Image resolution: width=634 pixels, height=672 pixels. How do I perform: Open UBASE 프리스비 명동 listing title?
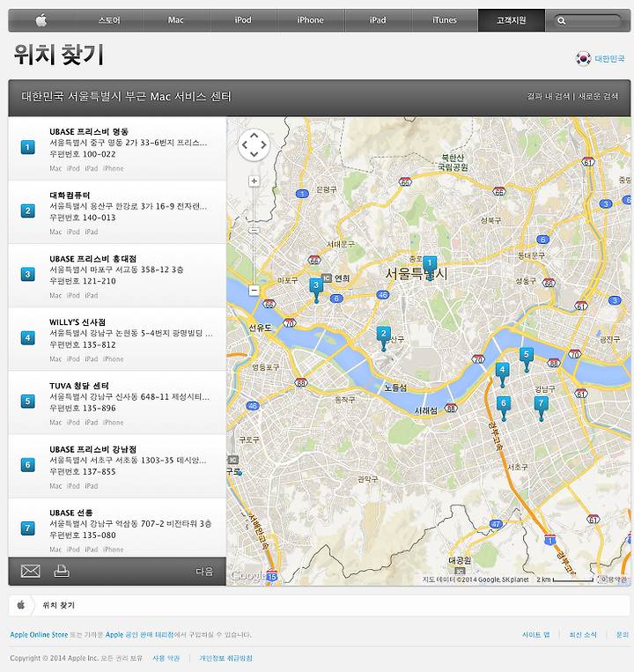[x=89, y=131]
